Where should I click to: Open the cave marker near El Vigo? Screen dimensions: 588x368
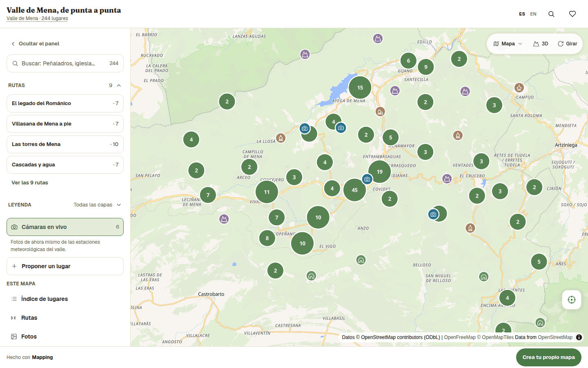click(x=361, y=260)
